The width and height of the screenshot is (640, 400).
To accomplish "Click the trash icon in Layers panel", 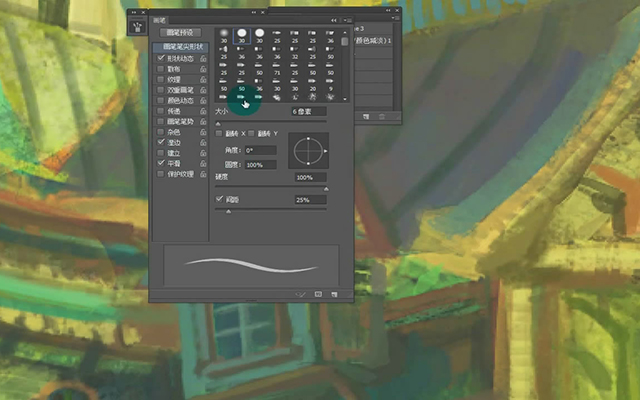I will [x=382, y=117].
